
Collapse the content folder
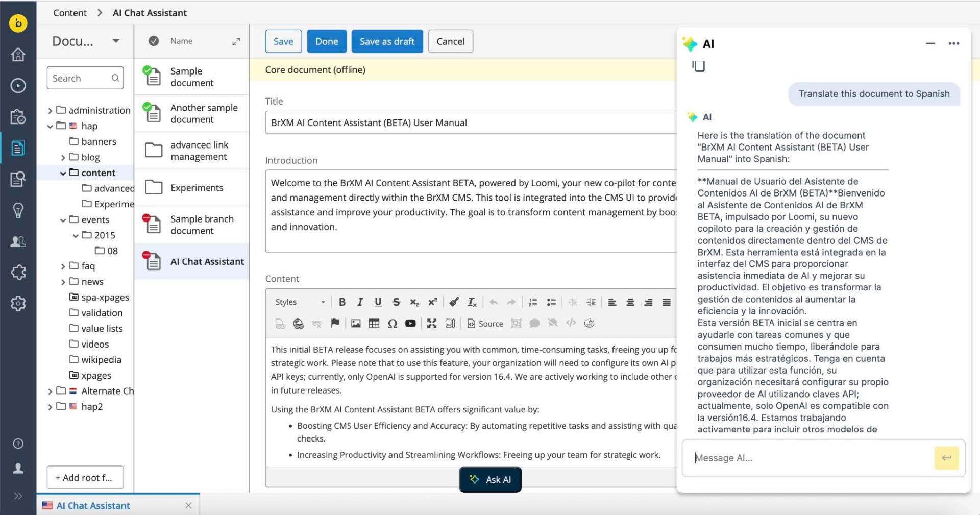pos(63,174)
